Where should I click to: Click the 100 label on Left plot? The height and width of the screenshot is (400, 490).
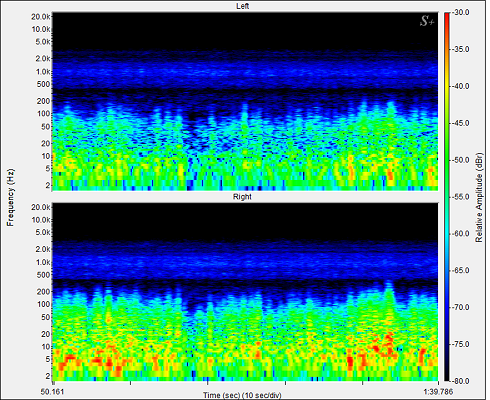pyautogui.click(x=44, y=114)
